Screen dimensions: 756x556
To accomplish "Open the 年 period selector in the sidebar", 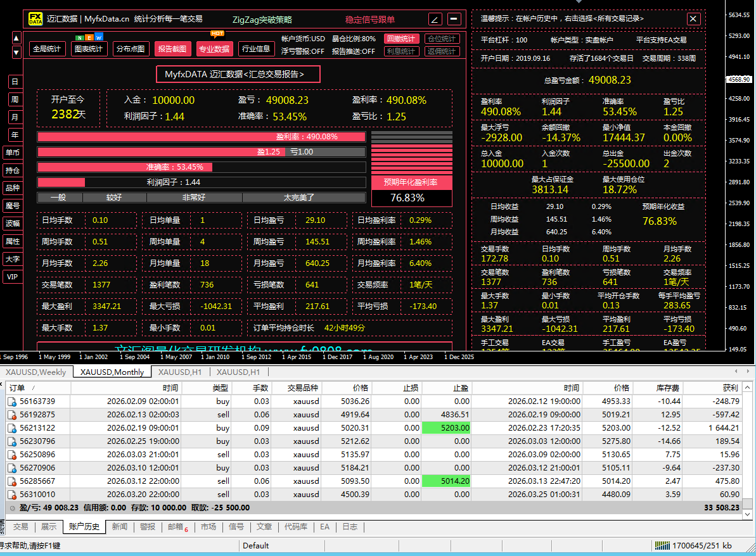I will (x=15, y=135).
